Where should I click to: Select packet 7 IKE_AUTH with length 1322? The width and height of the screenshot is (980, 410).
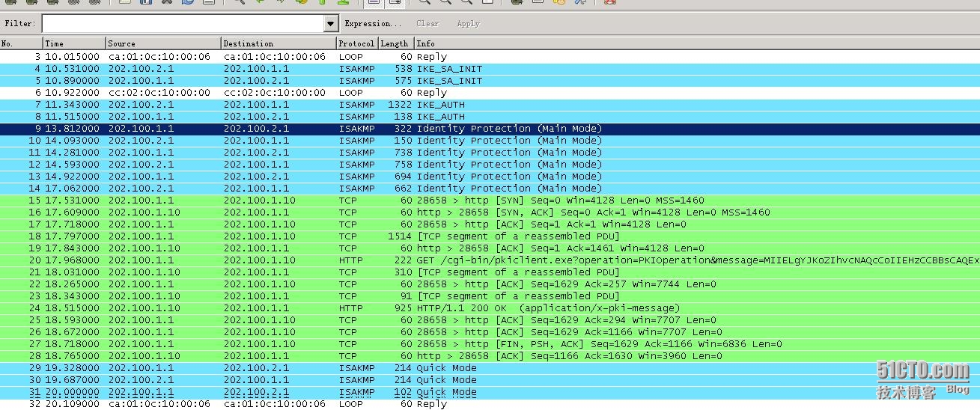[x=490, y=105]
